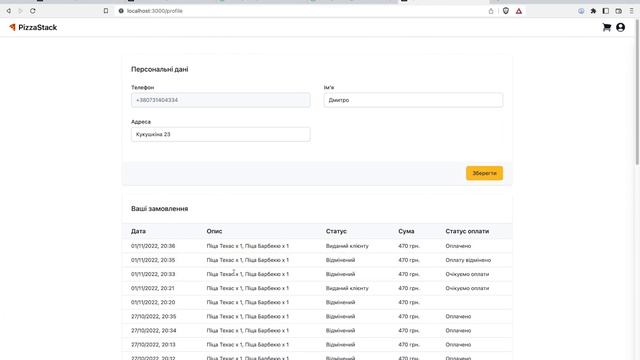Click the Статус column header
This screenshot has height=360, width=640.
coord(336,231)
